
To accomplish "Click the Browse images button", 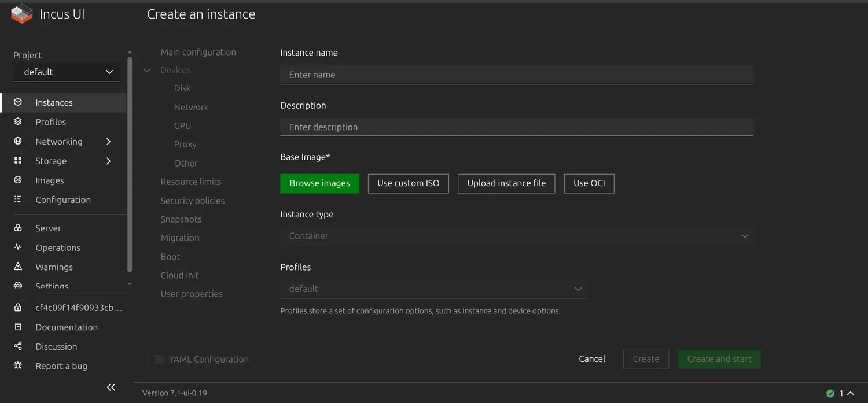I will click(320, 183).
